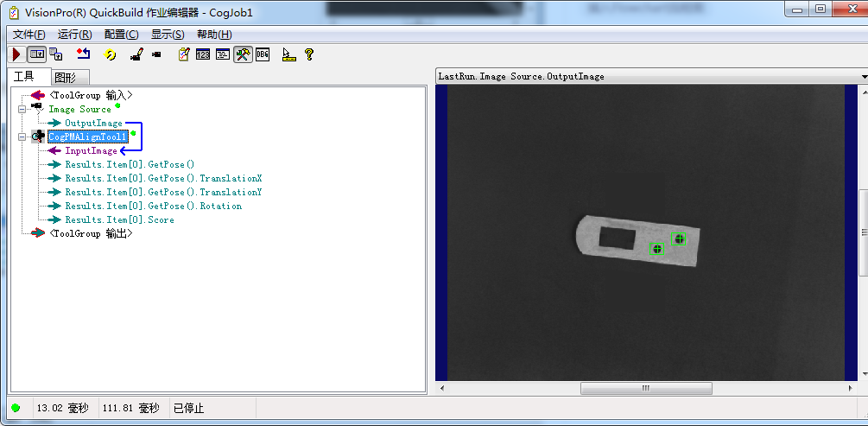868x426 pixels.
Task: Click the image display horizontal scrollbar thumb
Action: (646, 388)
